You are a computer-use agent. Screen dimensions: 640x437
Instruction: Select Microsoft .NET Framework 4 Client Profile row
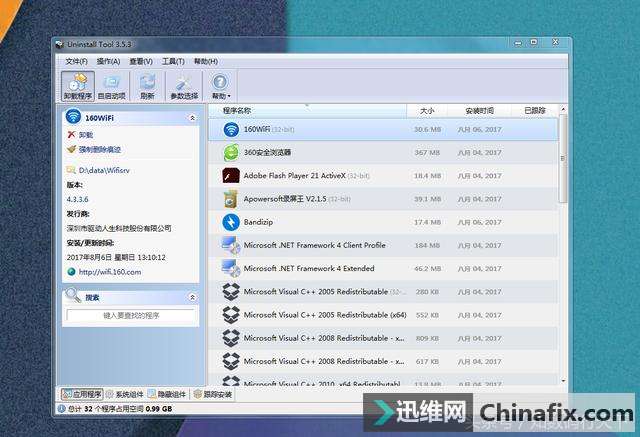point(383,245)
